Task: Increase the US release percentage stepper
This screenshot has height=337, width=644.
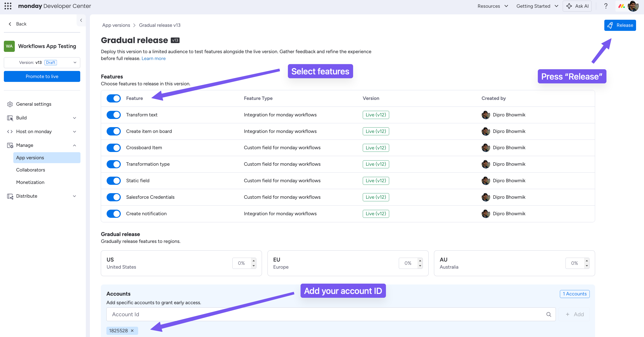Action: (x=254, y=260)
